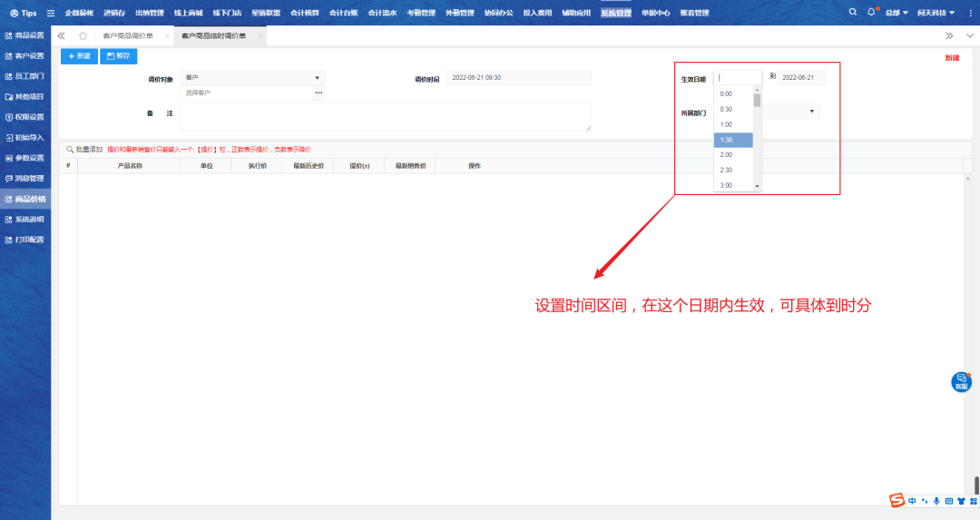Click the time dropdown list scrollbar thumb
The image size is (980, 520).
[x=757, y=99]
